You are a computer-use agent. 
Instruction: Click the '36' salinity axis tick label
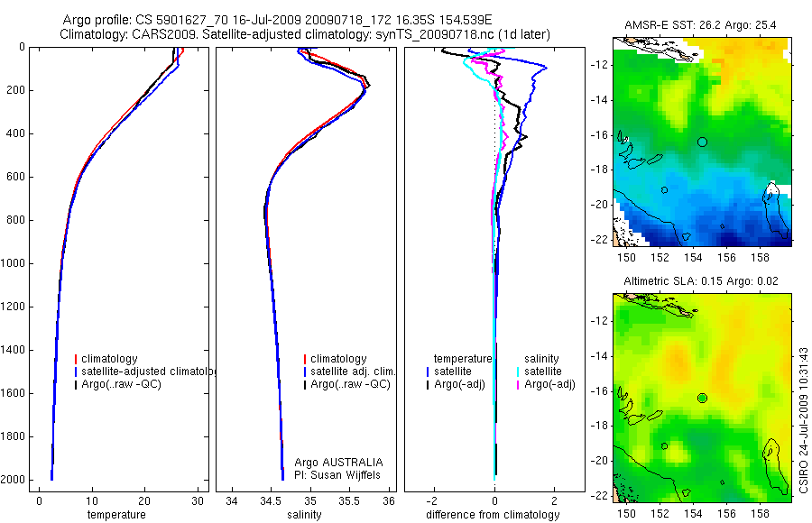pos(389,501)
